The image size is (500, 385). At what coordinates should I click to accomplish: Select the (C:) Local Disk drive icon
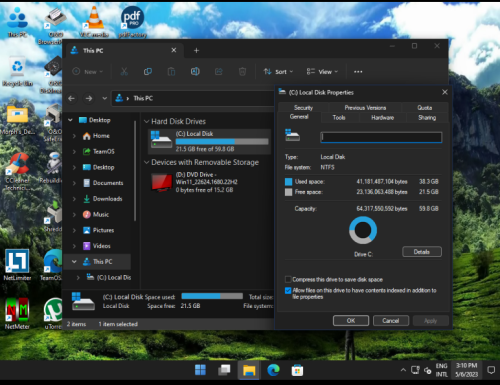point(161,140)
